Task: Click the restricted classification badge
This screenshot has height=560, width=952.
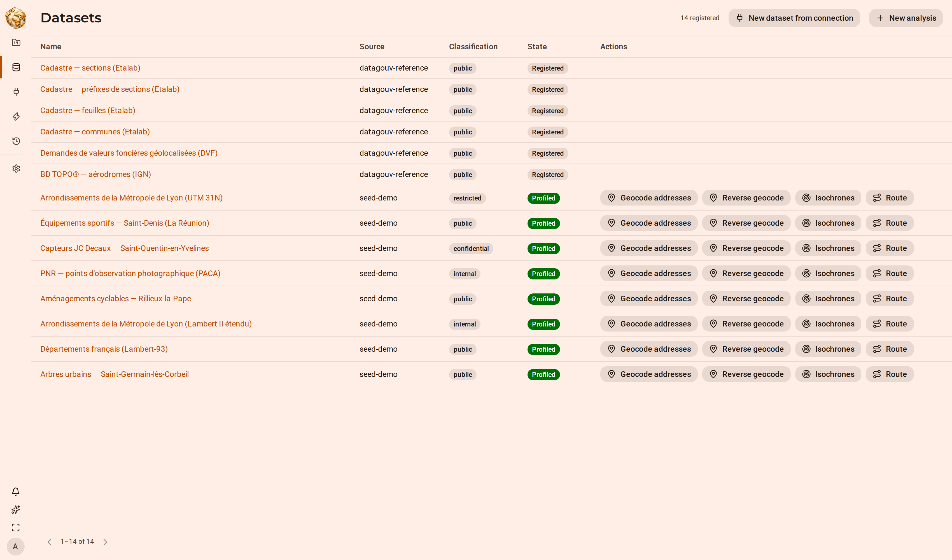Action: pyautogui.click(x=467, y=198)
